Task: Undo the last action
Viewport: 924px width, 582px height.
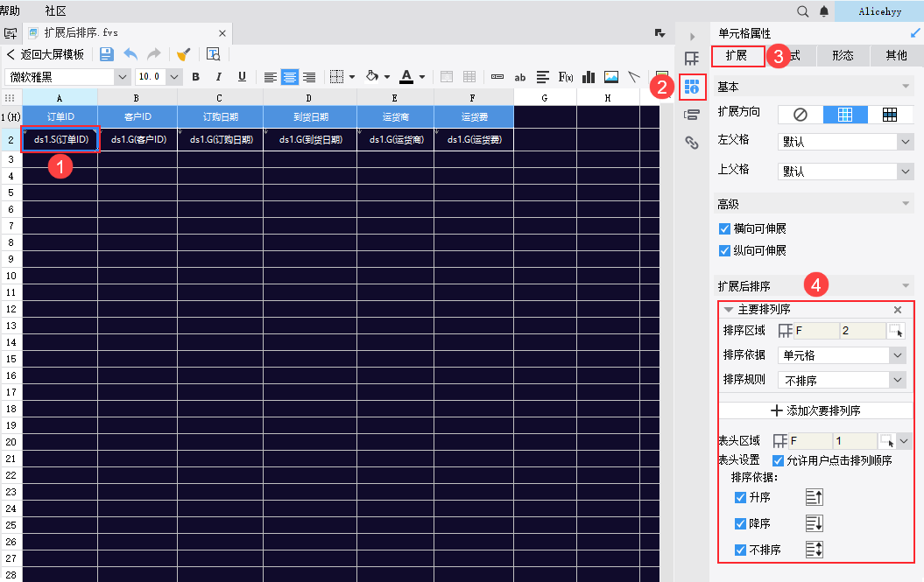Action: [130, 54]
